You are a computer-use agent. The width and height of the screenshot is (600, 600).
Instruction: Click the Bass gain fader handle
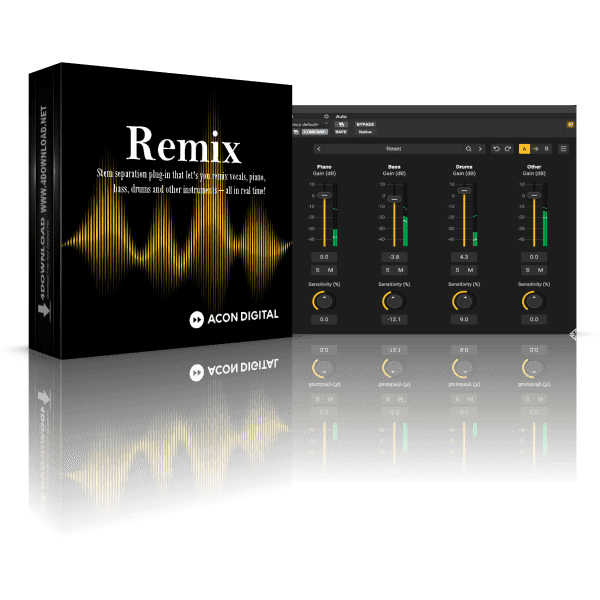(x=394, y=199)
